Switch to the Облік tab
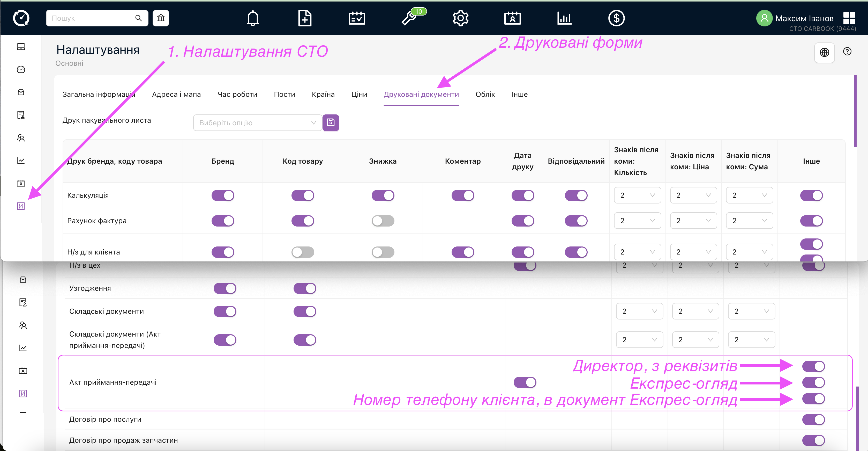This screenshot has width=868, height=451. [x=485, y=94]
